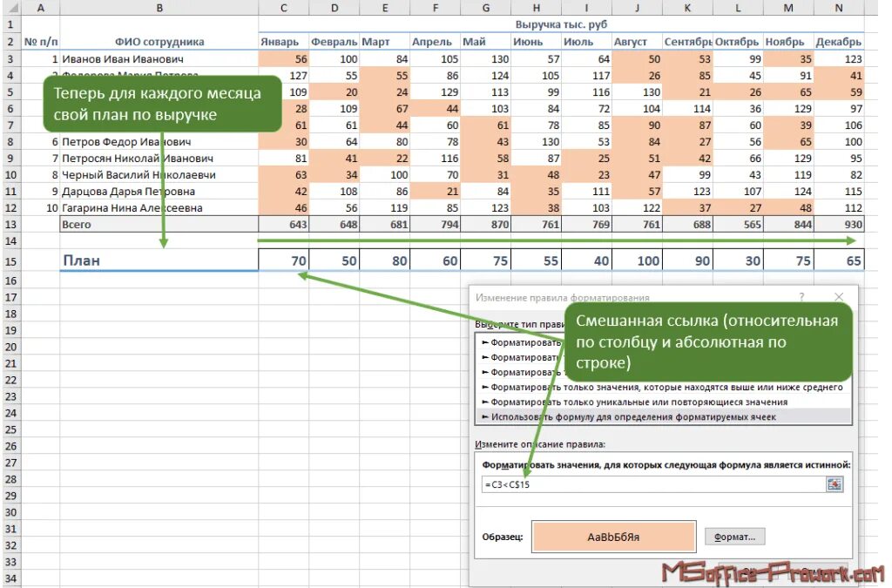Click plan value 70 for January
Viewport: 892px width, 588px height.
pos(283,260)
